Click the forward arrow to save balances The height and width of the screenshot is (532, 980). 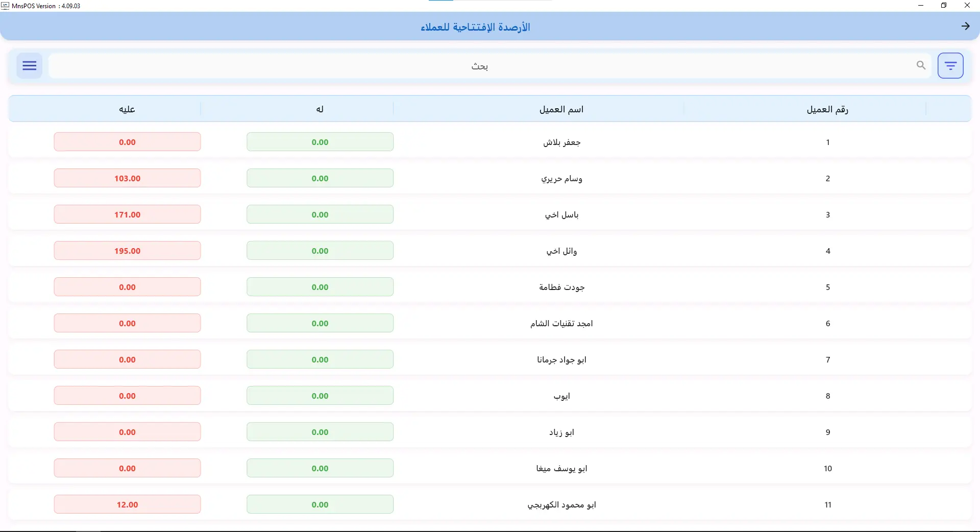click(965, 26)
